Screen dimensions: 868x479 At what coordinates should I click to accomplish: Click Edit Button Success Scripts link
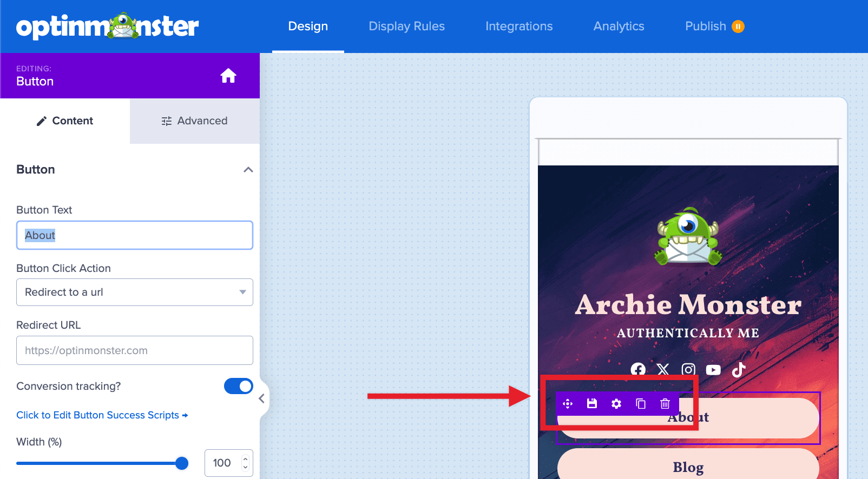[102, 415]
